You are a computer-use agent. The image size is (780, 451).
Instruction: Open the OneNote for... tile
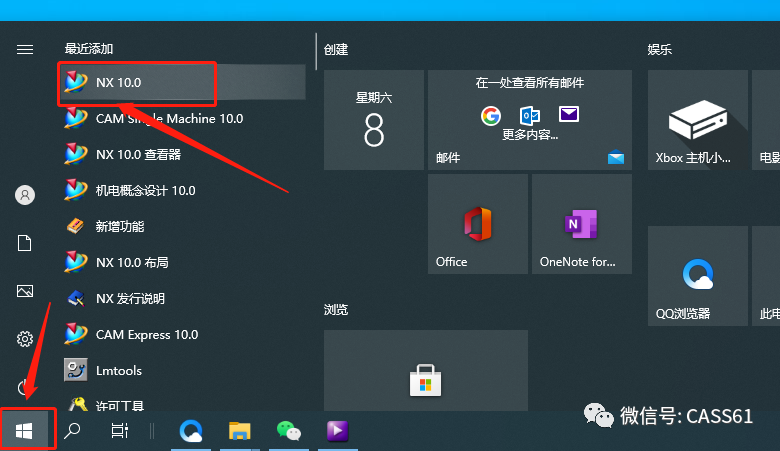582,224
